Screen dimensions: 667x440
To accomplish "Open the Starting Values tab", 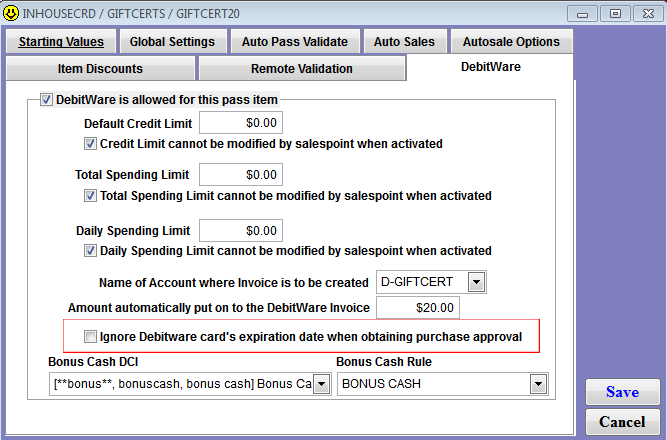I will coord(61,41).
